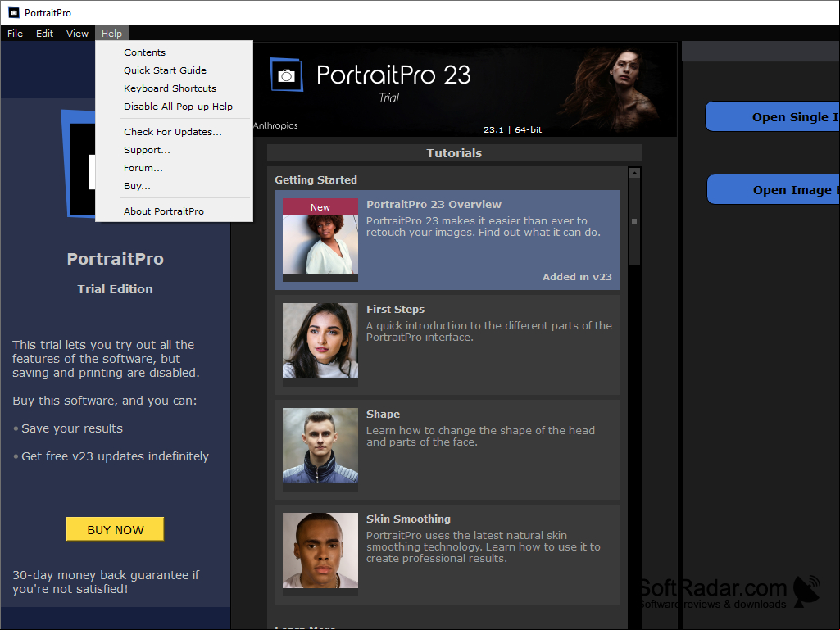Viewport: 840px width, 630px height.
Task: Choose Disable All Pop-up Help
Action: 174,107
